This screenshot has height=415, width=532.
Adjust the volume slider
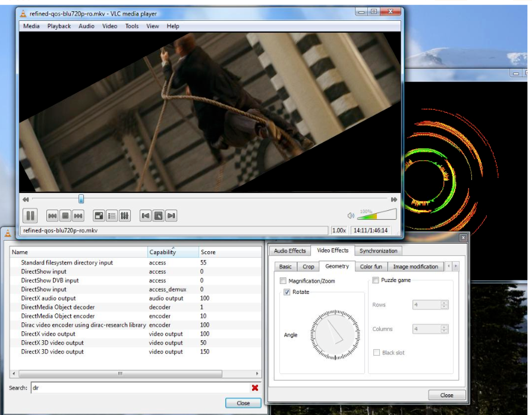point(377,215)
